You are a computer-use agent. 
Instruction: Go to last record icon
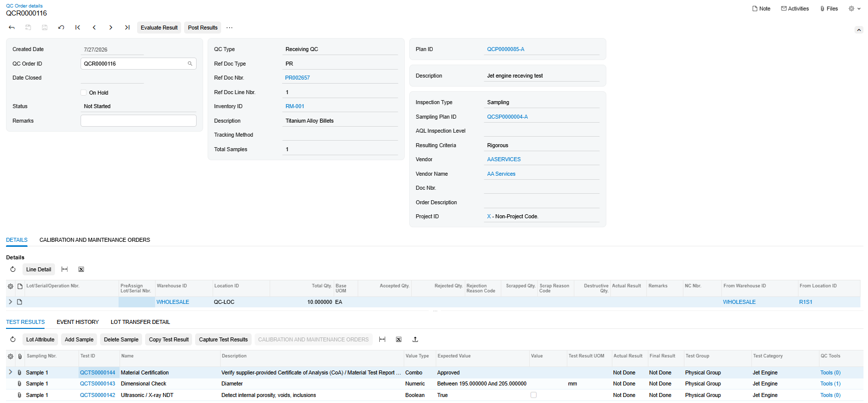(x=127, y=28)
